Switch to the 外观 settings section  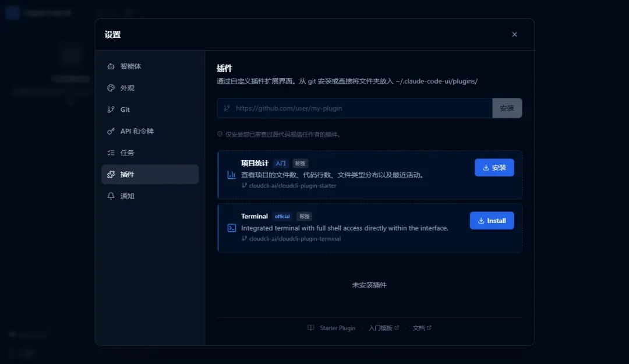(150, 88)
